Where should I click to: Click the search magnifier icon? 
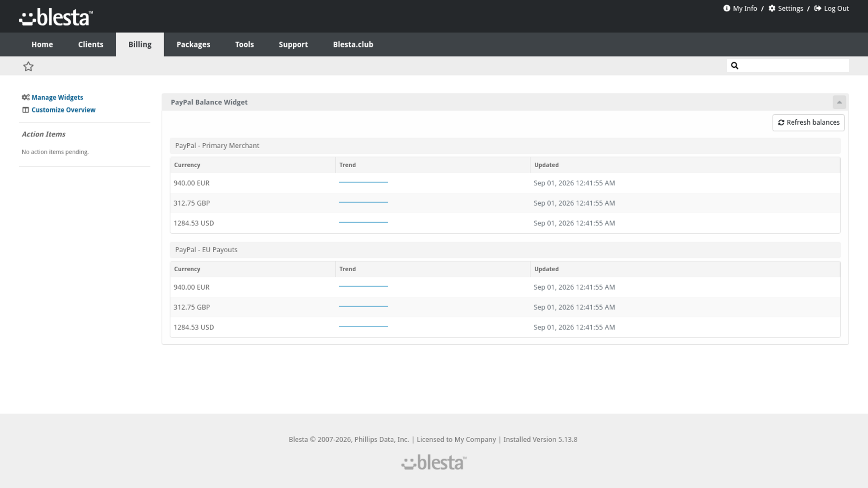(735, 66)
